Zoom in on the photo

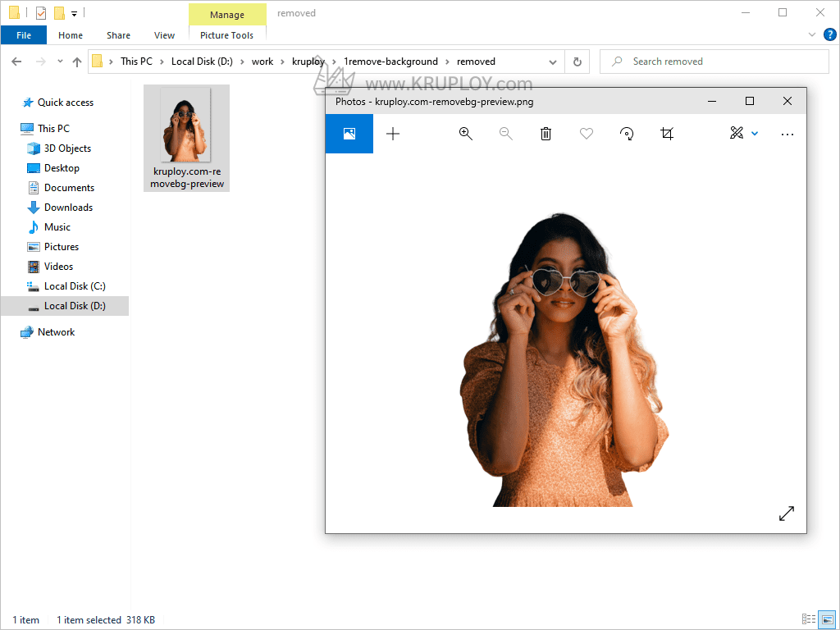point(466,134)
